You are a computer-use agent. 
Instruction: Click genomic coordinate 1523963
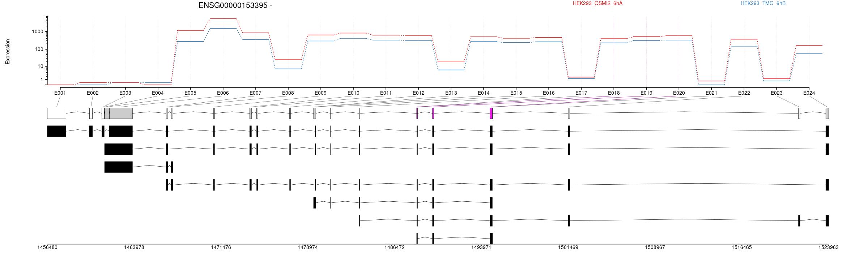[829, 248]
